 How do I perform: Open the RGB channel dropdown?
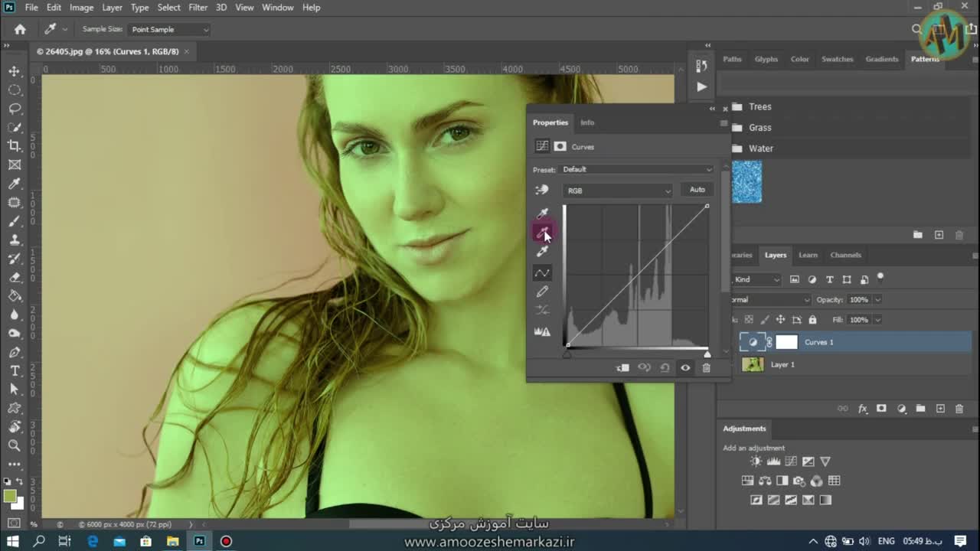(617, 191)
